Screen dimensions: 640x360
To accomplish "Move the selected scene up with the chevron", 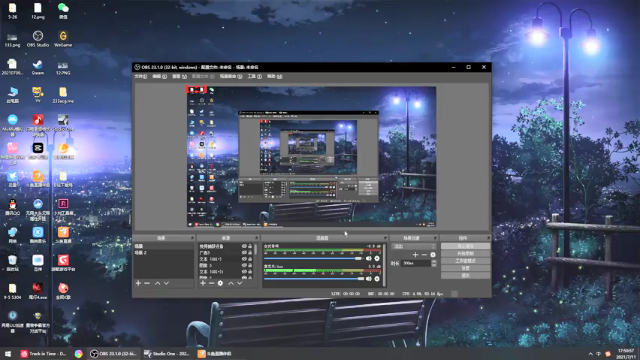I will 158,283.
